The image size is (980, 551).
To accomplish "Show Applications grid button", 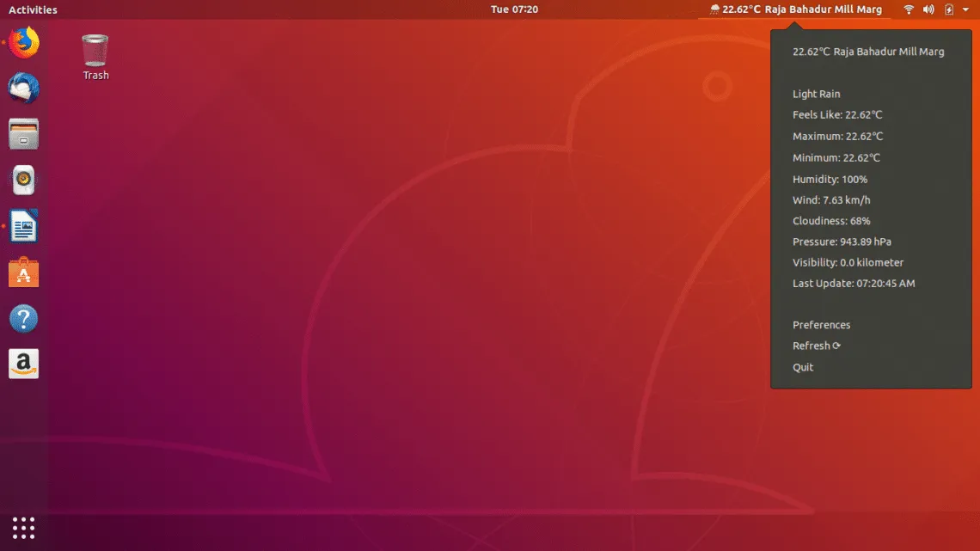I will click(x=24, y=528).
